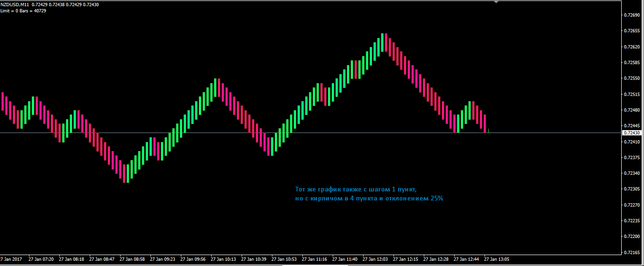Click time axis label 27 Jan 12:44

click(x=466, y=259)
